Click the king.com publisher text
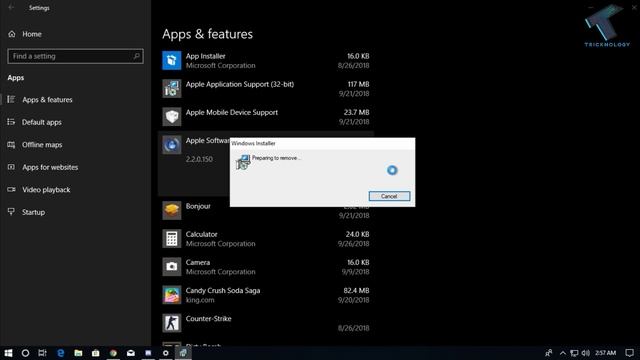Image resolution: width=640 pixels, height=360 pixels. [x=200, y=300]
